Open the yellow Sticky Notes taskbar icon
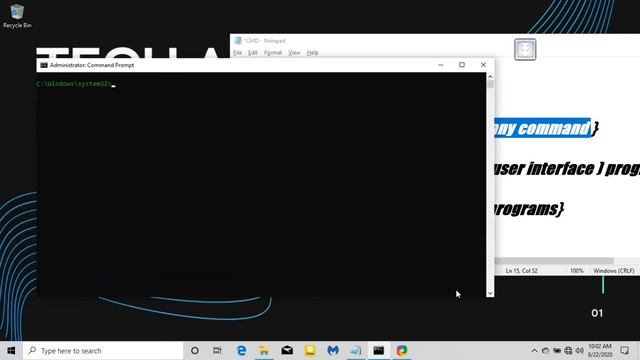The image size is (640, 360). point(310,351)
